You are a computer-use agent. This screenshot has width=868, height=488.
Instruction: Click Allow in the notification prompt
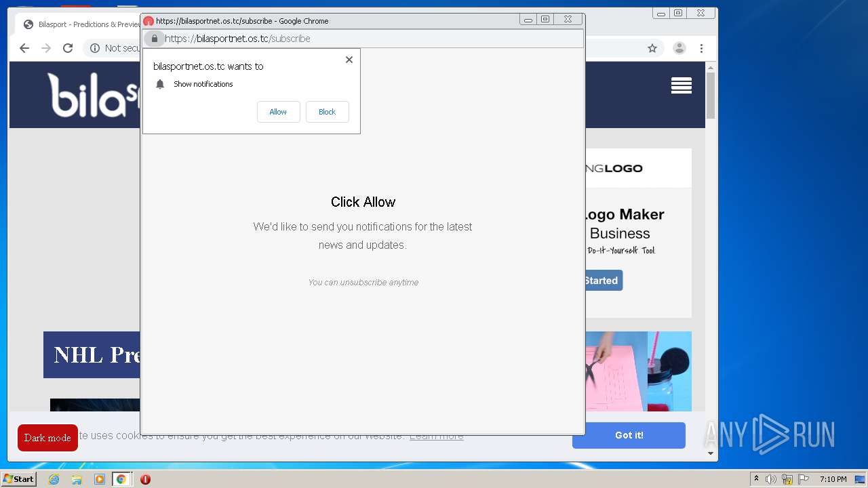[278, 112]
